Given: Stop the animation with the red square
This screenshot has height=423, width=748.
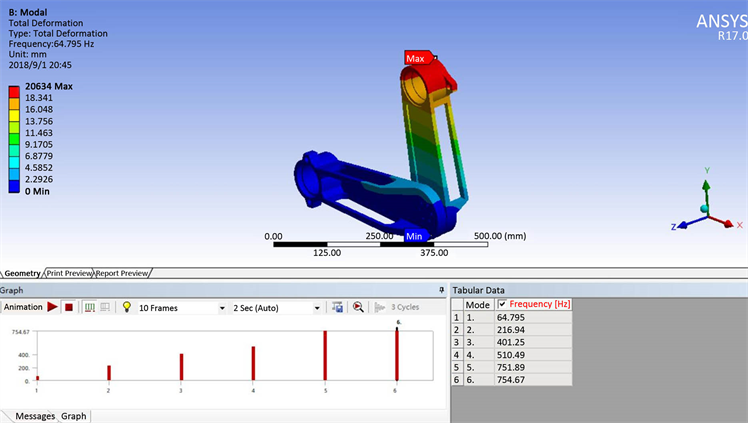Looking at the screenshot, I should tap(69, 308).
